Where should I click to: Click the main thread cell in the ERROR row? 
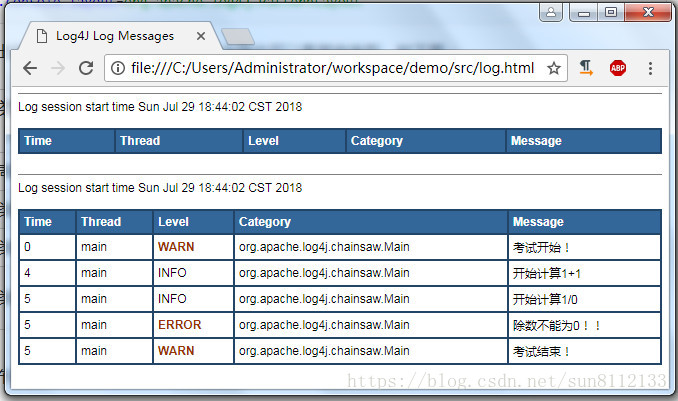[x=115, y=325]
